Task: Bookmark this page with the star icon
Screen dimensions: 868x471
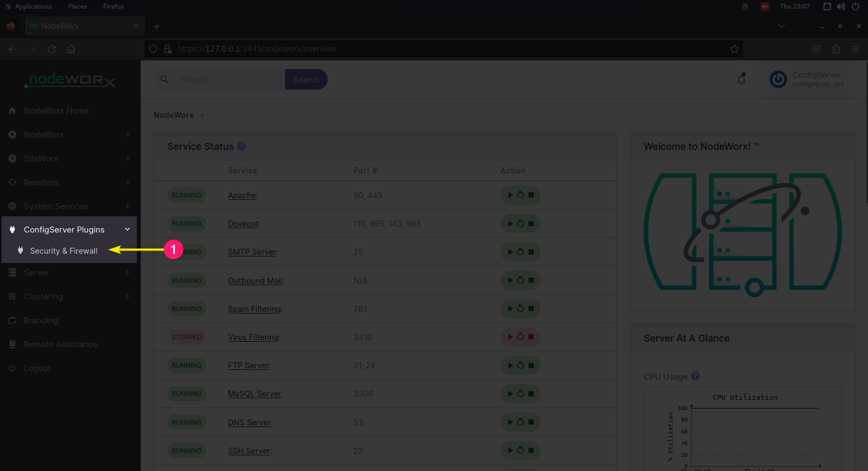Action: [x=734, y=49]
